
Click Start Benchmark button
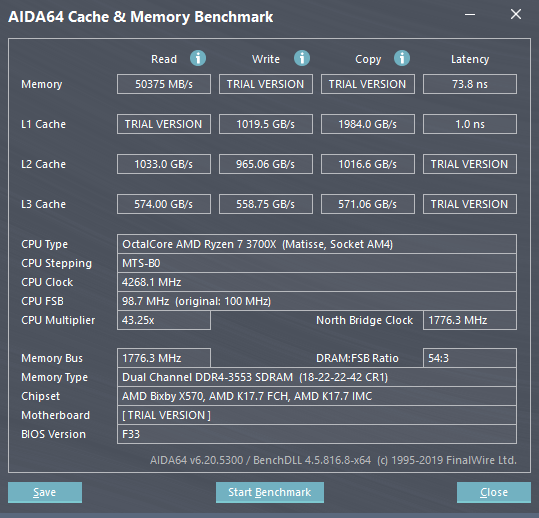coord(270,492)
